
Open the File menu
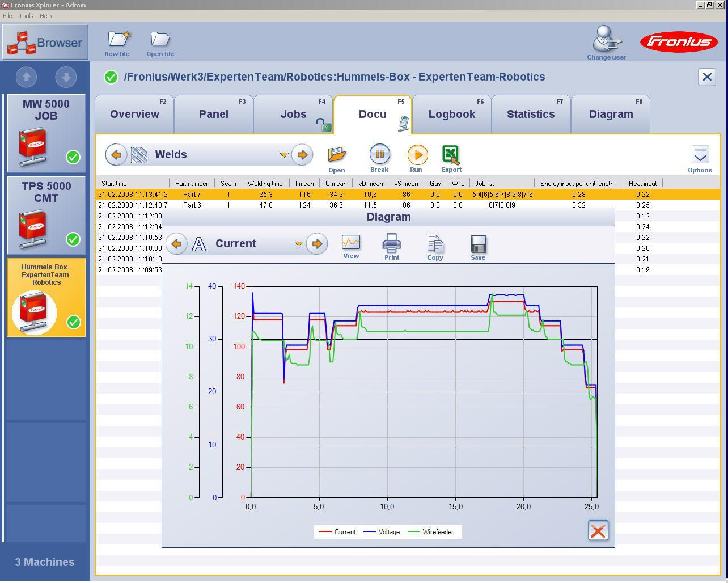coord(7,16)
